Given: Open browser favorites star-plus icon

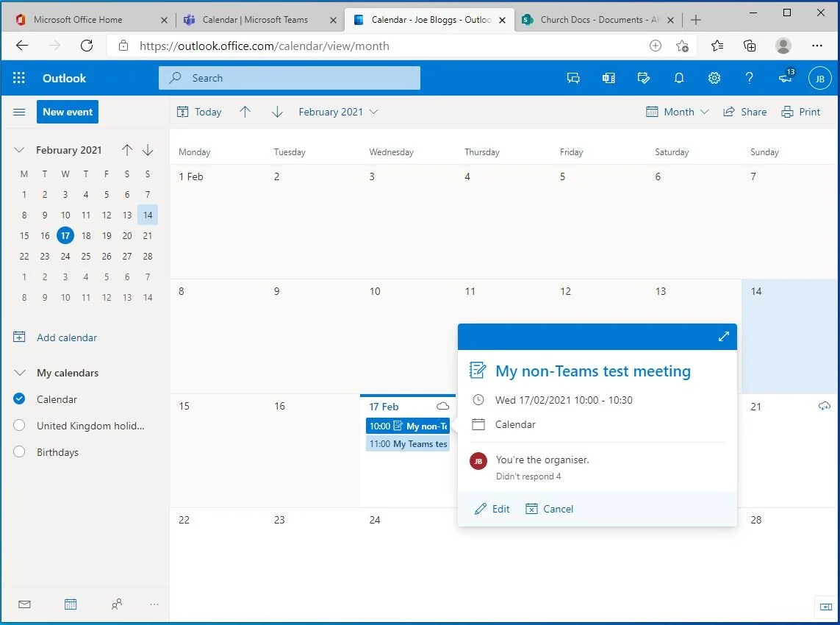Looking at the screenshot, I should (x=683, y=46).
